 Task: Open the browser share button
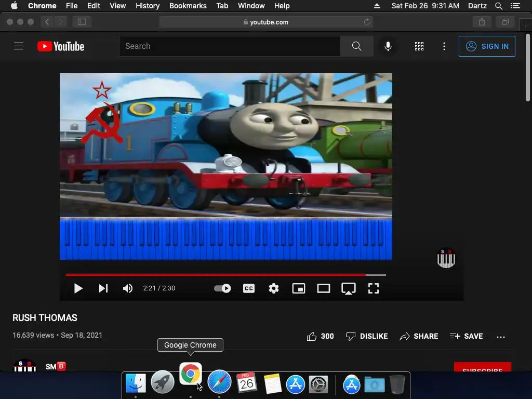(482, 22)
